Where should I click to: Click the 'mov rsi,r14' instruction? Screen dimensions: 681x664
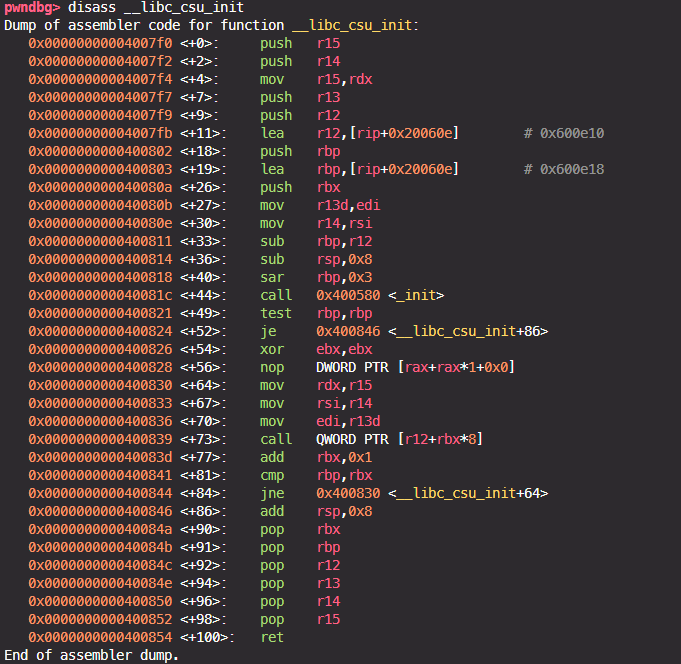click(316, 403)
